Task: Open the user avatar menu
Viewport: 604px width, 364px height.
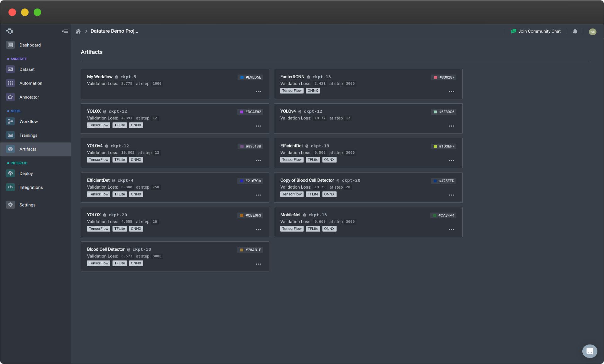Action: click(x=593, y=31)
